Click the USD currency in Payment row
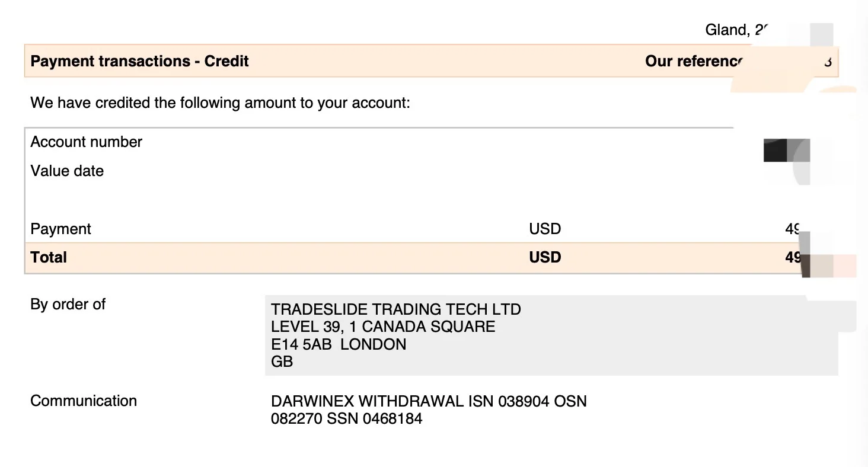The image size is (868, 467). (x=545, y=229)
